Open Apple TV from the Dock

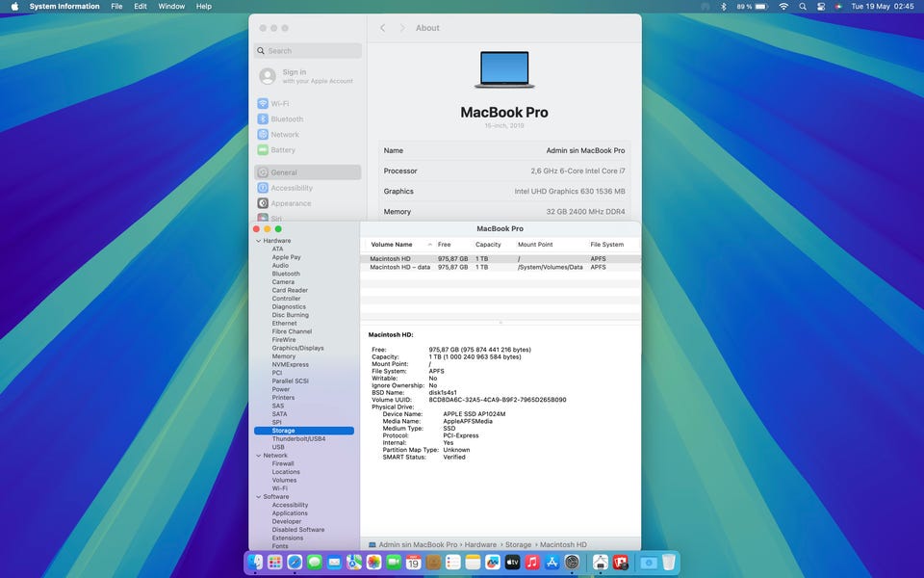click(513, 562)
